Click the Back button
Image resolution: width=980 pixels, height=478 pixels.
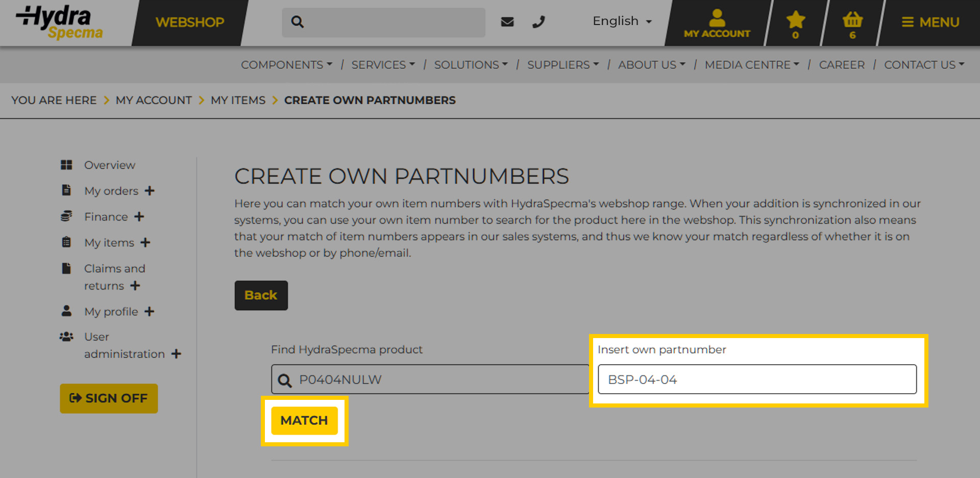261,295
